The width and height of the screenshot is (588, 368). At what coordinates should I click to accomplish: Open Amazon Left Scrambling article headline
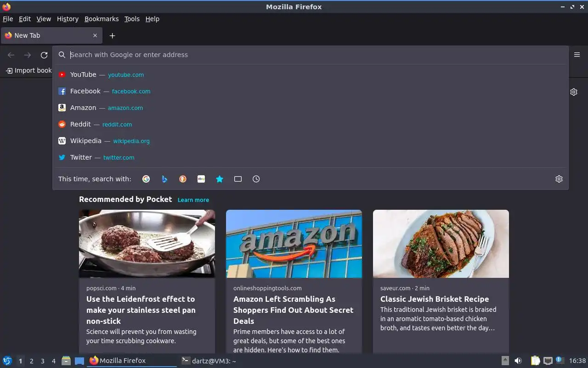[x=293, y=310]
